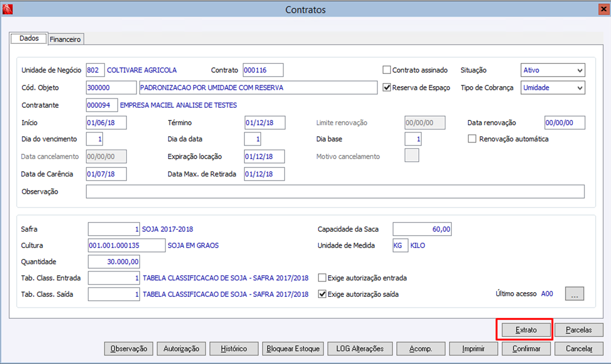
Task: Uncheck the Reserva de Espaço checkbox
Action: coord(387,88)
